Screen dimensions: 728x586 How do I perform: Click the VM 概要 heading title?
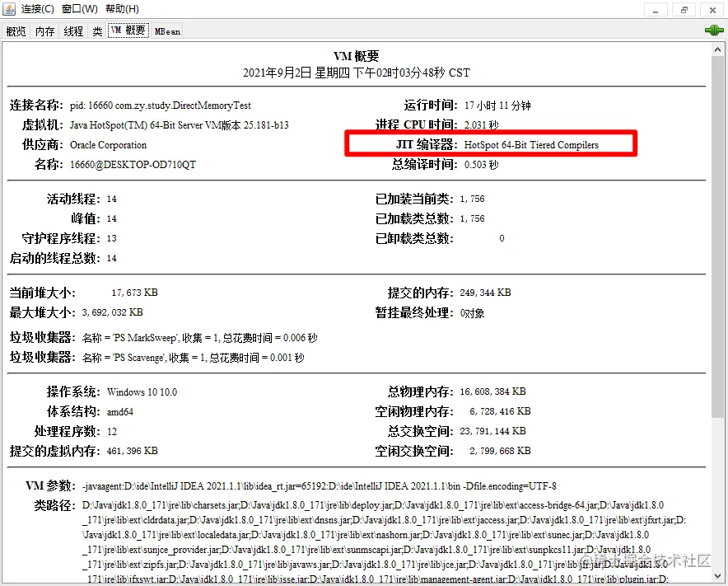tap(356, 56)
